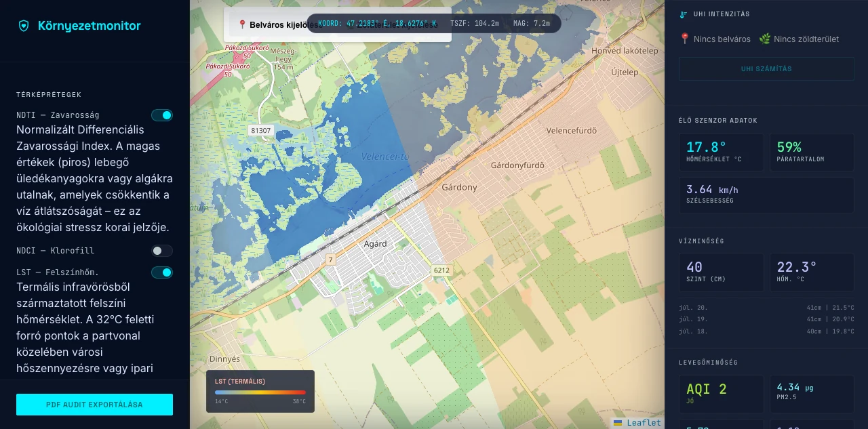Click the 17.8° Hőmérséklet sensor card
The height and width of the screenshot is (429, 868).
click(x=722, y=152)
